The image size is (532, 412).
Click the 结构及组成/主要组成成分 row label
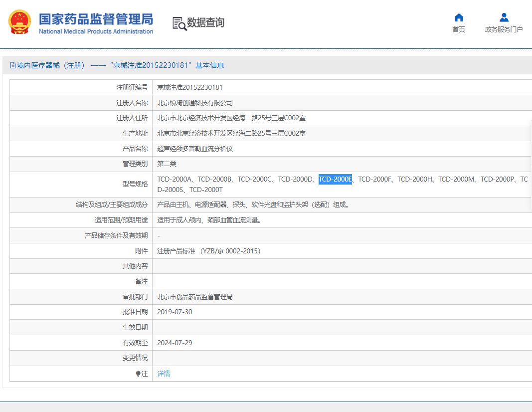(x=112, y=205)
